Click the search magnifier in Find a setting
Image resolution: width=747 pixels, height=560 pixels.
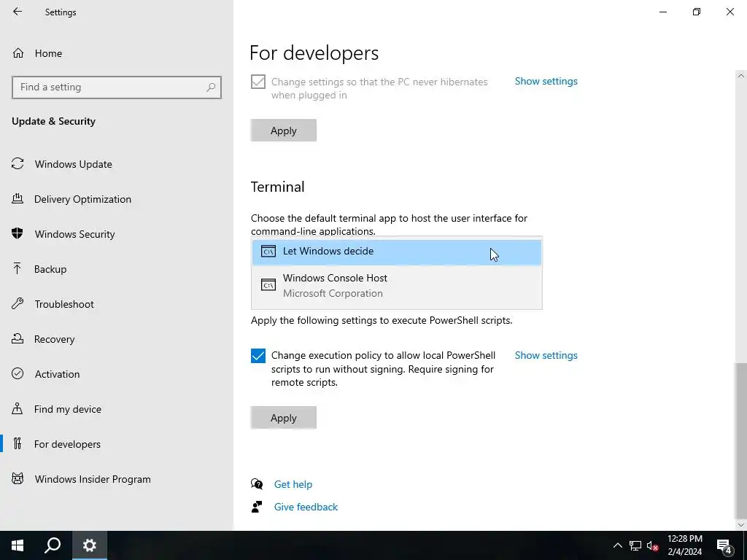pyautogui.click(x=211, y=87)
